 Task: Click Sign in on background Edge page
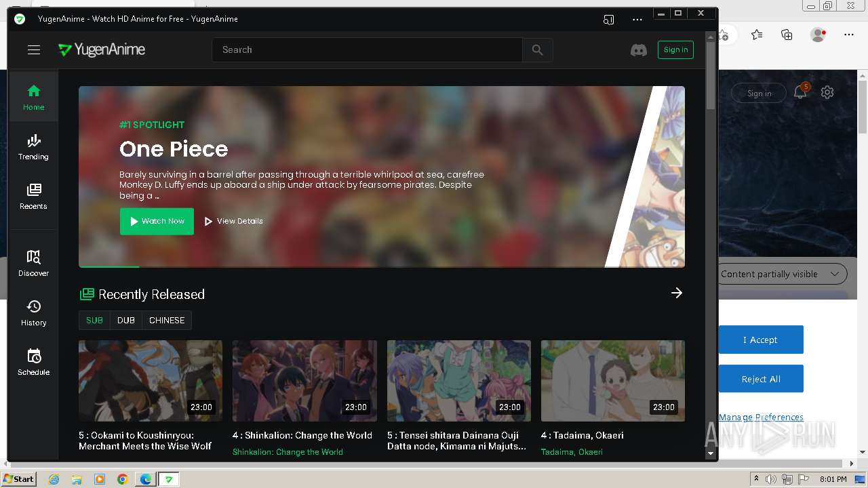[x=759, y=94]
